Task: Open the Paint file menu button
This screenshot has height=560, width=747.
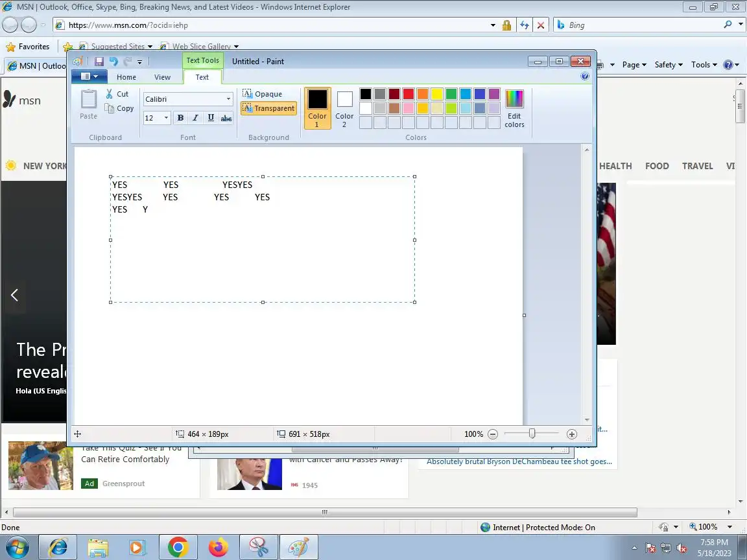Action: click(89, 76)
